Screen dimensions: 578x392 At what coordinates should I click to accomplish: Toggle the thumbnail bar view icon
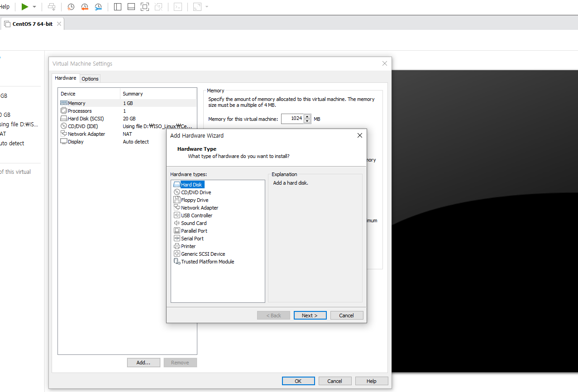(131, 7)
